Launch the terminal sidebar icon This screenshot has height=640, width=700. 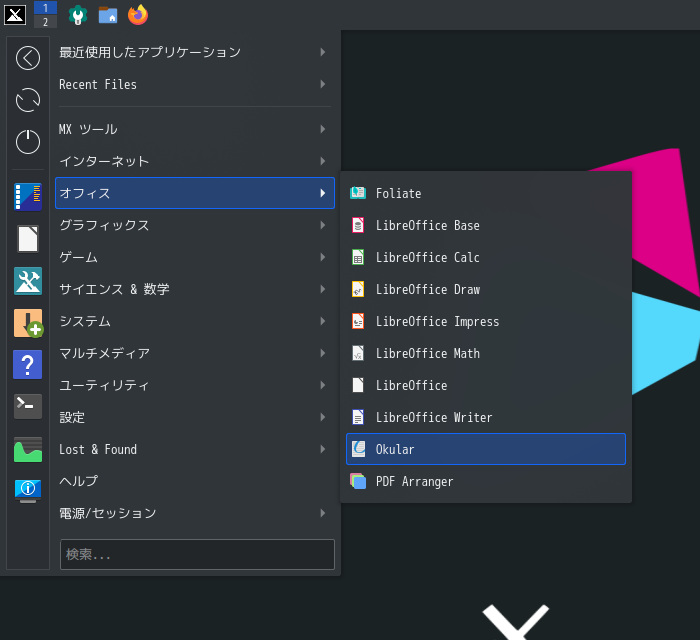coord(28,406)
